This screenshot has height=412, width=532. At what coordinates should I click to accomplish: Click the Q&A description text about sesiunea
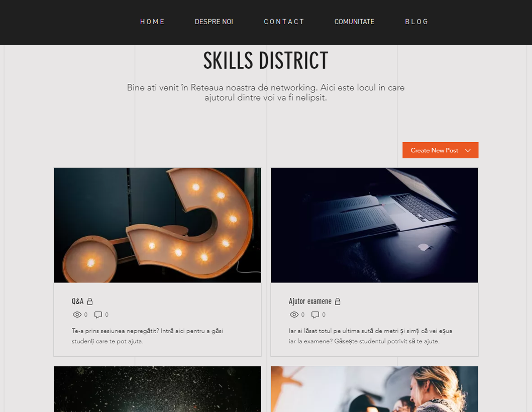click(147, 336)
